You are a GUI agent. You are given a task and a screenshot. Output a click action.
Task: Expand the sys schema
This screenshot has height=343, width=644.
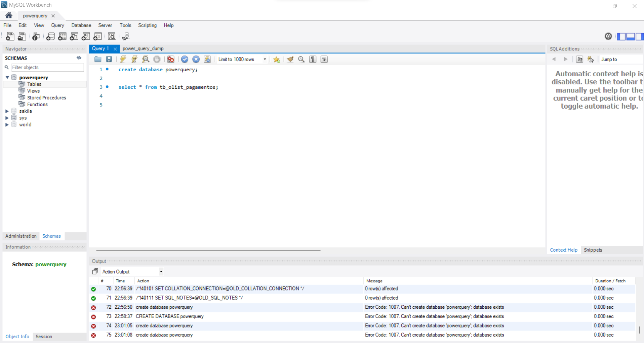click(x=7, y=118)
